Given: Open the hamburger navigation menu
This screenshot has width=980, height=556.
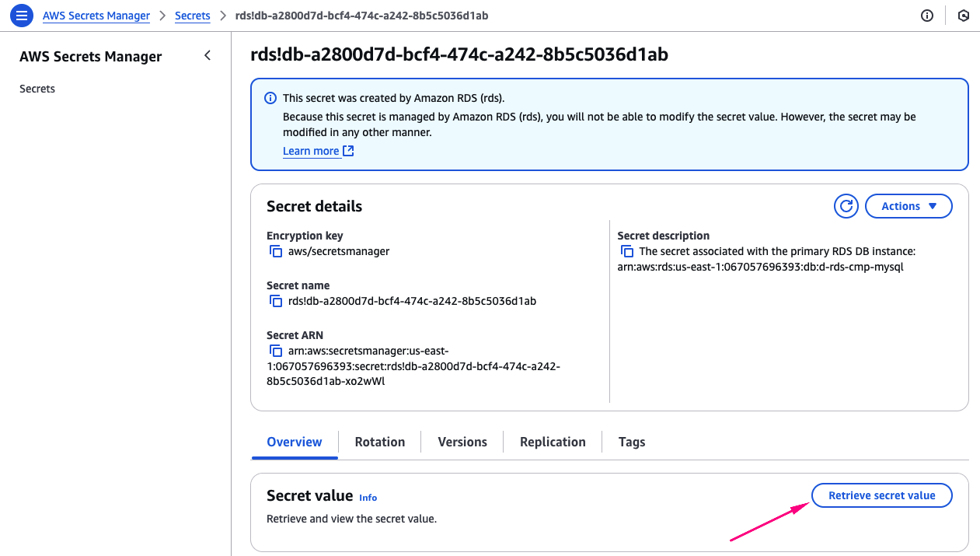Looking at the screenshot, I should [x=22, y=16].
